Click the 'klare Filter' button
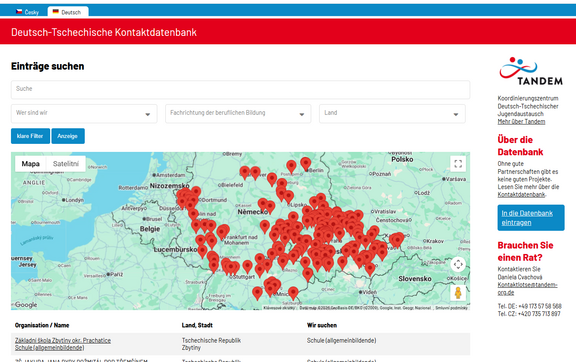The height and width of the screenshot is (362, 576). click(x=30, y=136)
